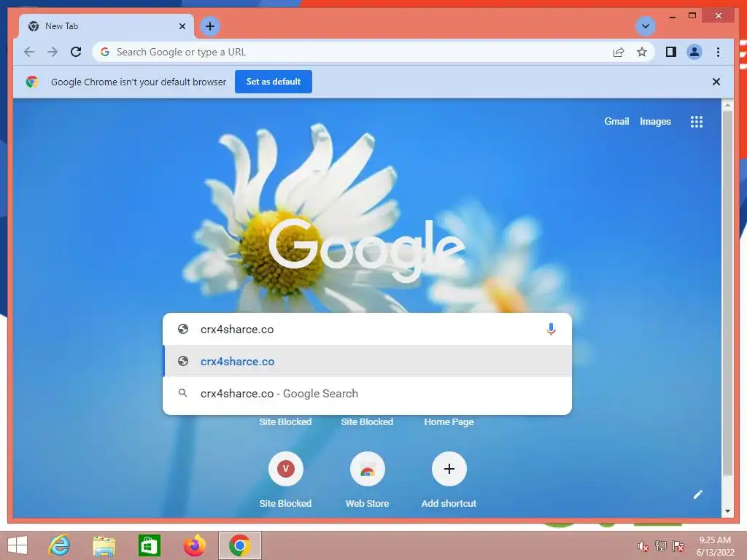Click the browser back arrow
This screenshot has width=747, height=560.
pos(29,52)
